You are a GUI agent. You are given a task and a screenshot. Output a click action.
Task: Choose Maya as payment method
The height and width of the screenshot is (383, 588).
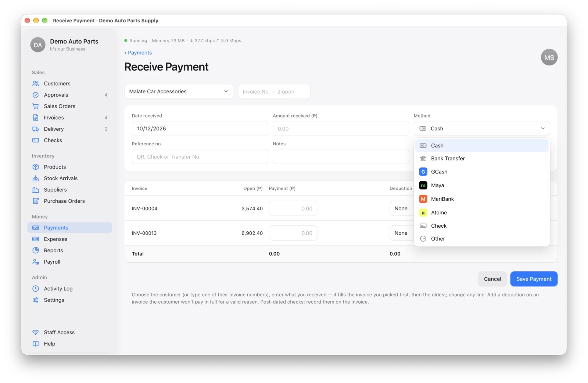click(482, 185)
